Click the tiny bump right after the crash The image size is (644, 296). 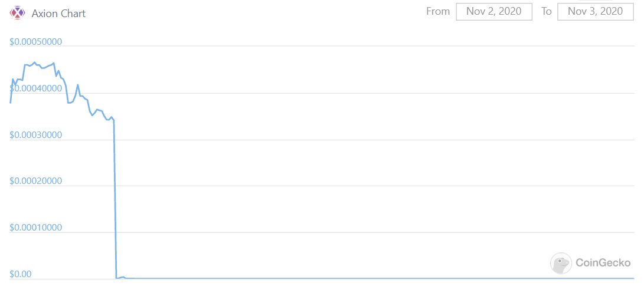point(123,277)
